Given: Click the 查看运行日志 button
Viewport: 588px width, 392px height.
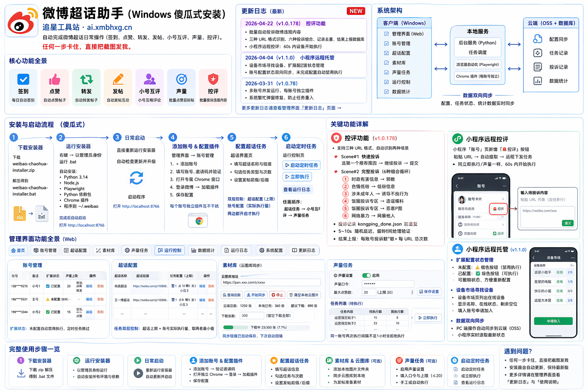Looking at the screenshot, I should (297, 189).
